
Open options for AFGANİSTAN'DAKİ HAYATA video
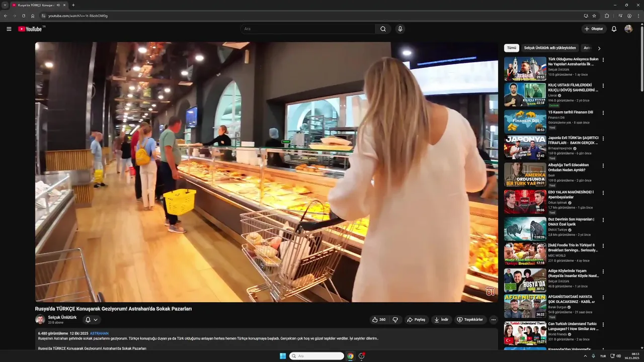click(603, 297)
